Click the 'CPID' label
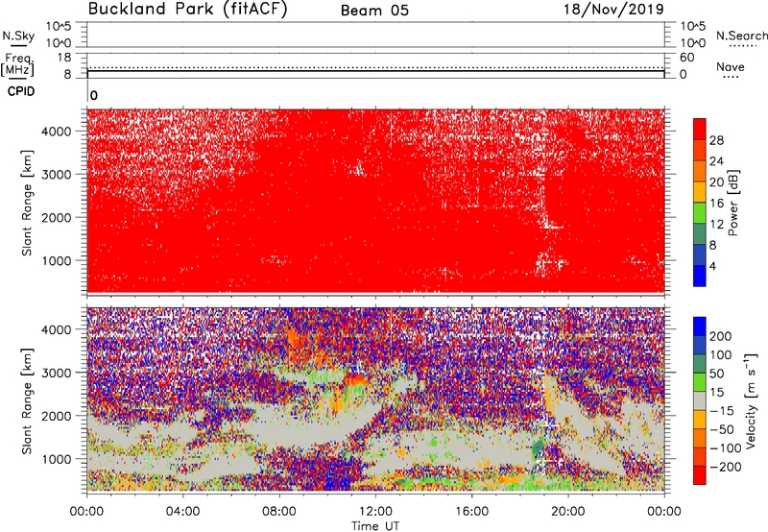768x532 pixels. 21,91
